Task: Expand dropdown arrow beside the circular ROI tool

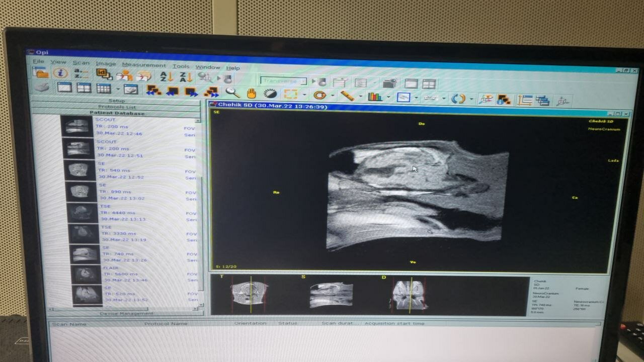Action: point(333,96)
